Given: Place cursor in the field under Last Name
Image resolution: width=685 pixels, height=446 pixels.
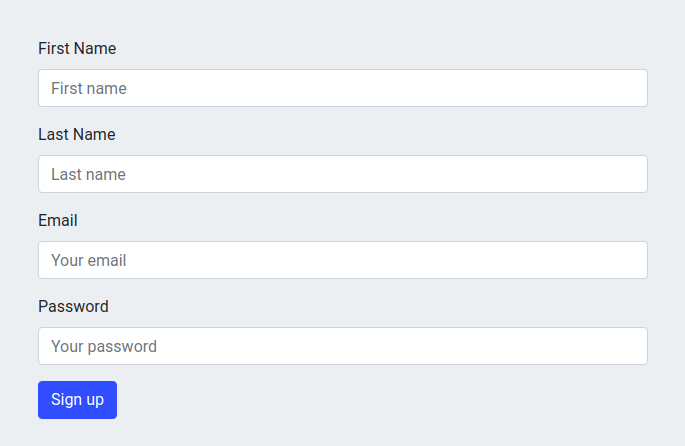Looking at the screenshot, I should [x=343, y=174].
